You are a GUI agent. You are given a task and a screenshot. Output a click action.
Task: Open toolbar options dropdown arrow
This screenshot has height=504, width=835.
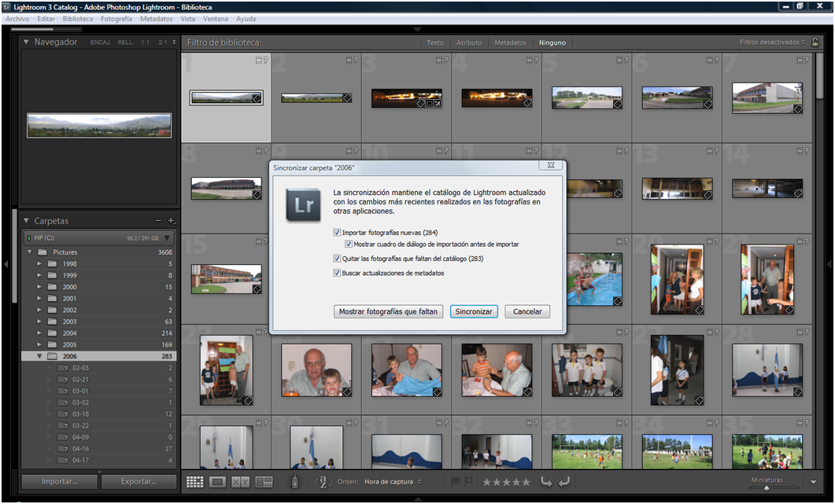813,482
